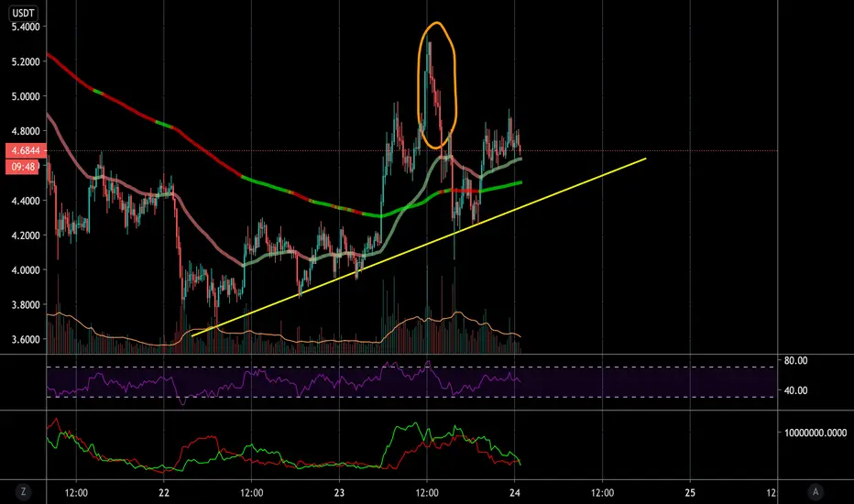Click the countdown timer 09:48
The width and height of the screenshot is (854, 504).
(x=22, y=167)
